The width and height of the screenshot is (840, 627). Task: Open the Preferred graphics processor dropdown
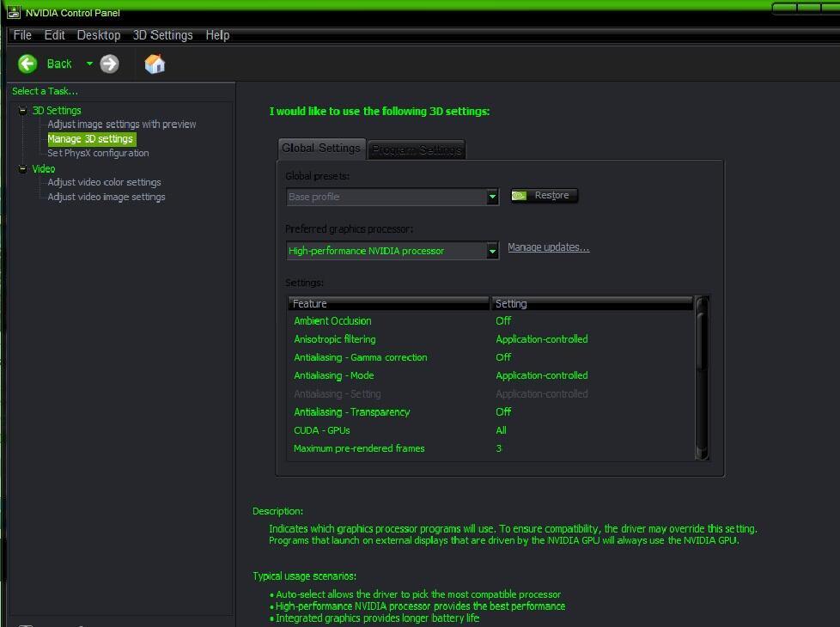coord(393,251)
